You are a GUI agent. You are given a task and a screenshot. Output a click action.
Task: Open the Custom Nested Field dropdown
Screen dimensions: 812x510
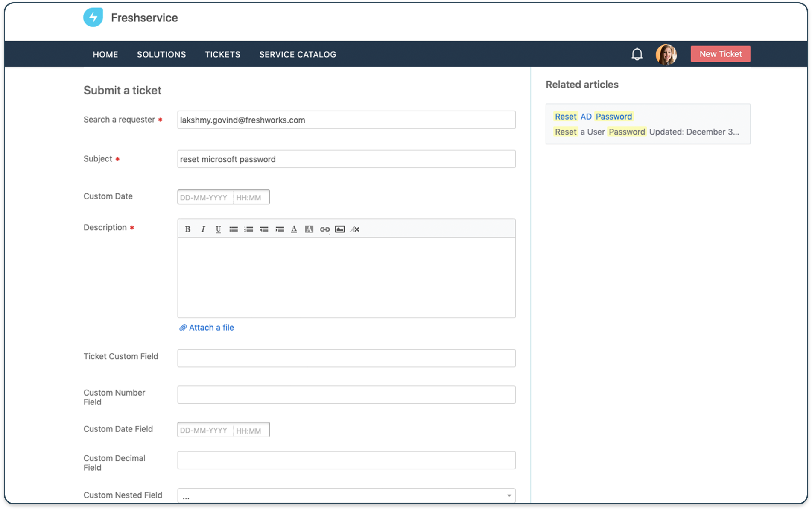coord(508,495)
